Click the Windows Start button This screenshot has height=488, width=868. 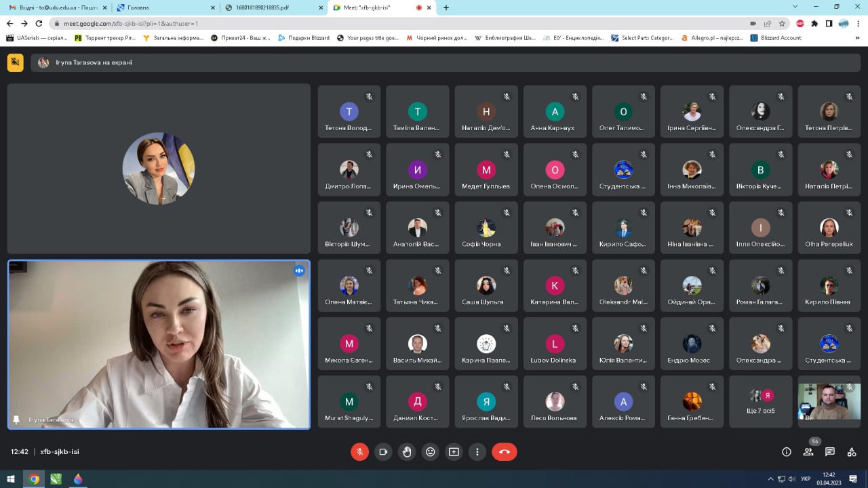click(x=11, y=479)
